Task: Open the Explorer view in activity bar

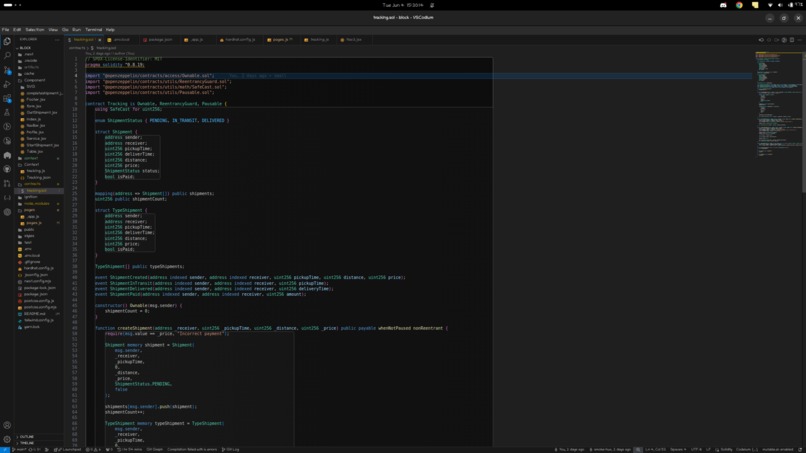Action: pyautogui.click(x=7, y=41)
